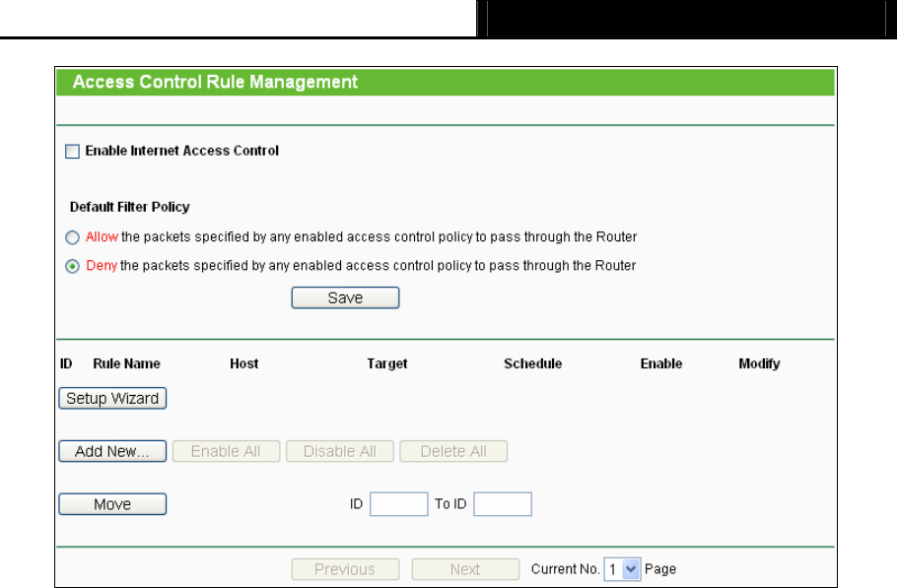Click the Access Control Rule Management title
The image size is (897, 588).
tap(215, 83)
